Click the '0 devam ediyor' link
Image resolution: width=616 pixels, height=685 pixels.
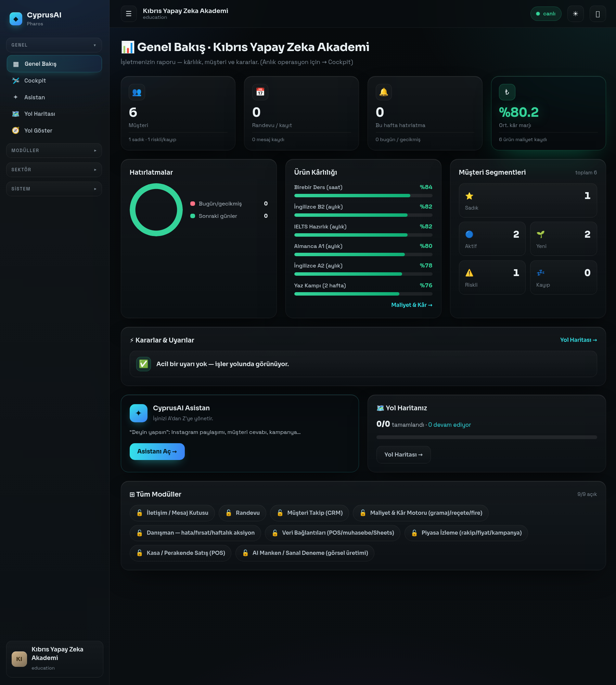pyautogui.click(x=449, y=425)
